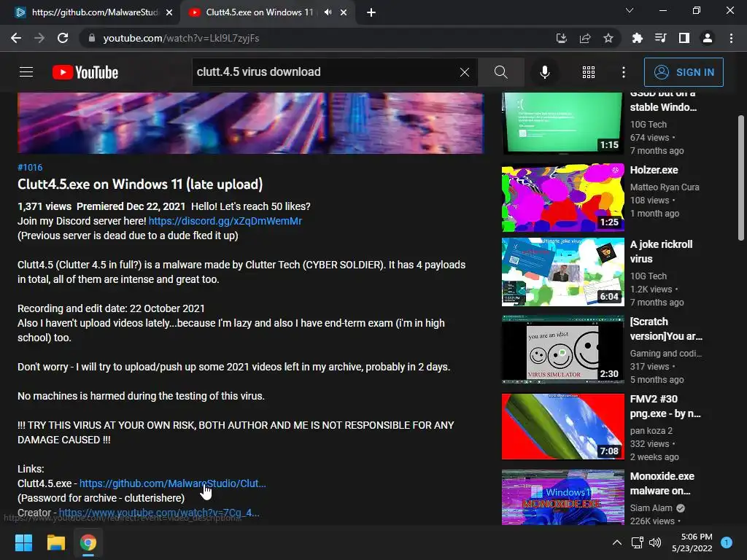Open the [Scratch version]You ar... title
Image resolution: width=747 pixels, height=560 pixels.
tap(666, 329)
